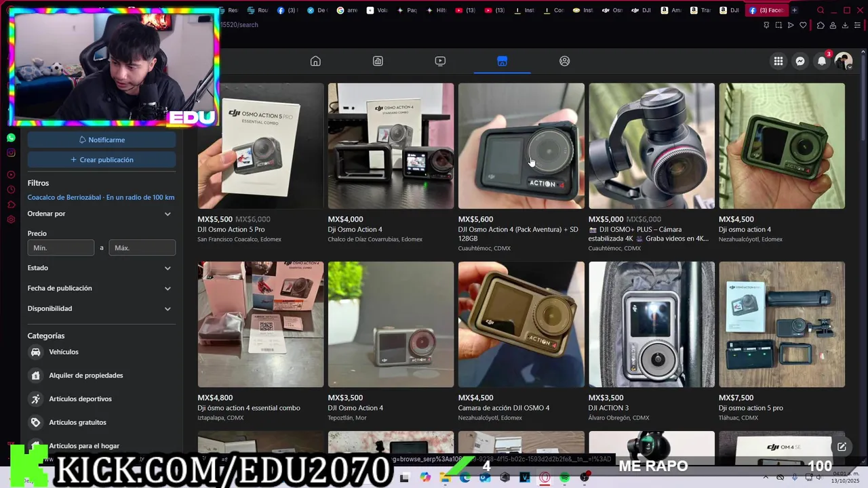
Task: Open 'Dji ósmo action 4 essential combo' title
Action: click(x=249, y=408)
